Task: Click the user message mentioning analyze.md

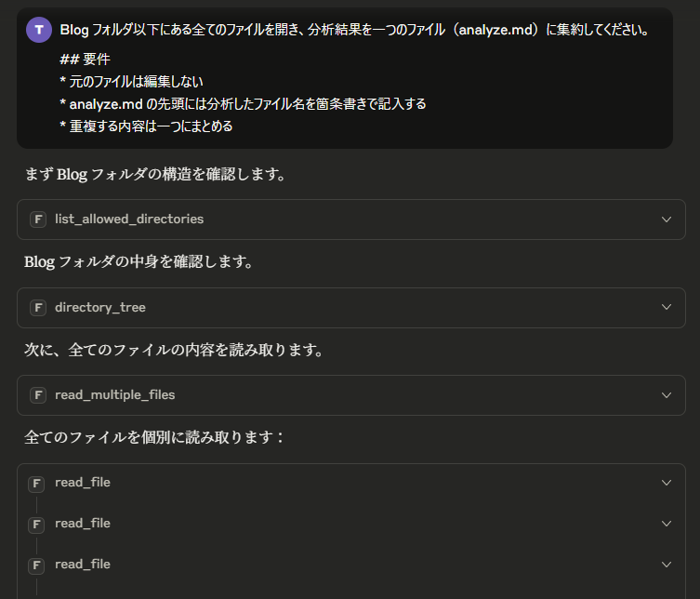Action: [x=345, y=78]
